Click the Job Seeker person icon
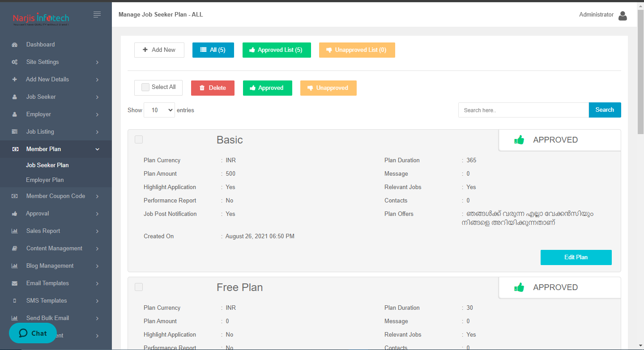 pyautogui.click(x=15, y=97)
